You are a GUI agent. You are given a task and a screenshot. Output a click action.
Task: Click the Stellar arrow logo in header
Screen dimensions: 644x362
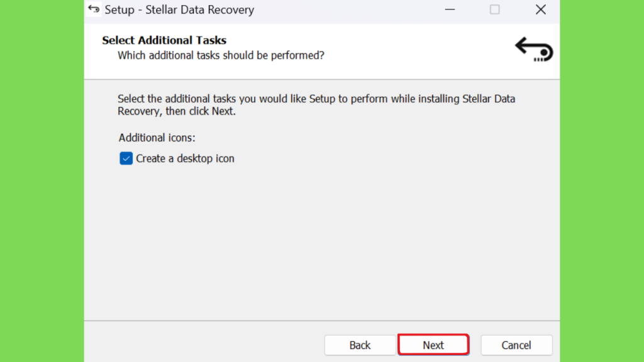click(534, 49)
